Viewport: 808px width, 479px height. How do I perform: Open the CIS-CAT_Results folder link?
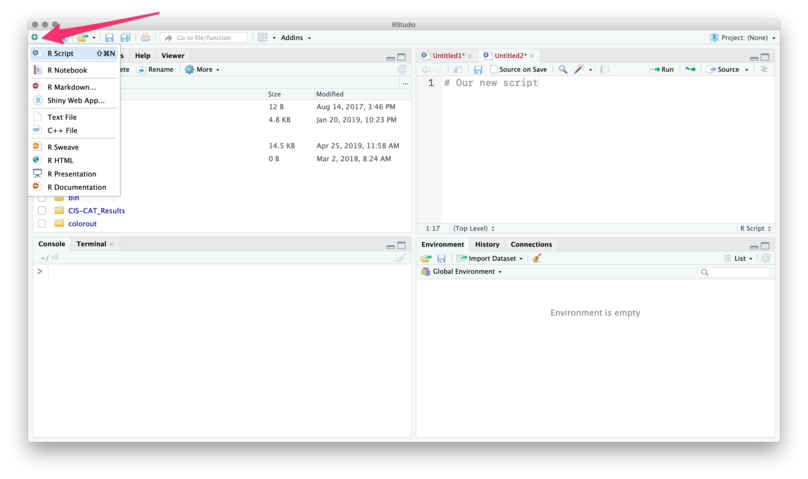pos(96,211)
